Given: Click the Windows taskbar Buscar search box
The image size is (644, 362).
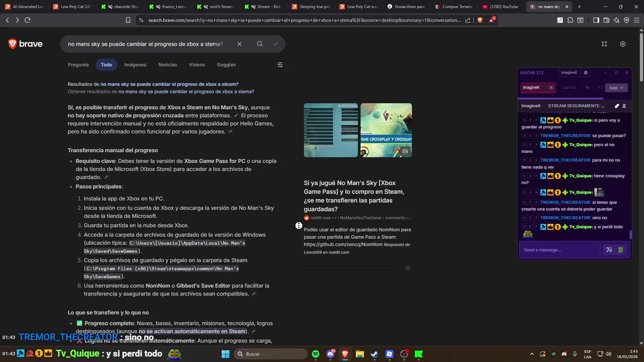Looking at the screenshot, I should coord(271,354).
